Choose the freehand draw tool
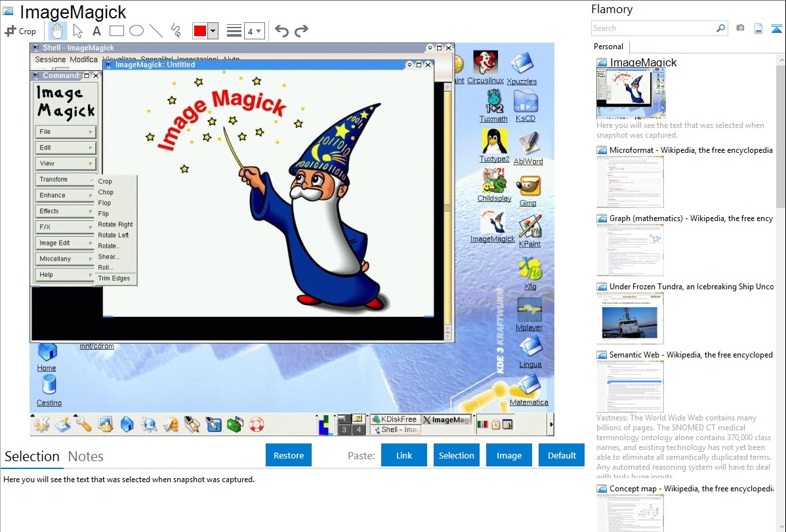This screenshot has height=532, width=786. pyautogui.click(x=175, y=31)
